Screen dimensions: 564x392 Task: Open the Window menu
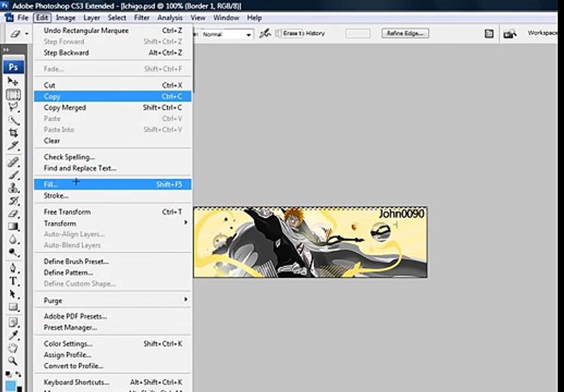[x=226, y=17]
